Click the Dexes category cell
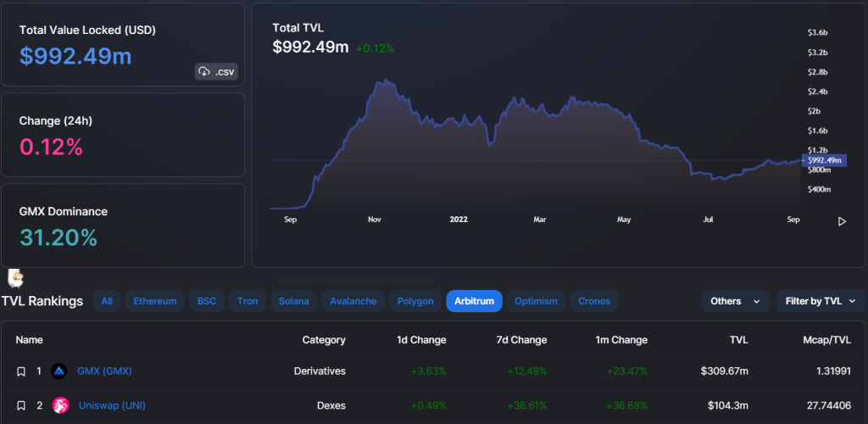Image resolution: width=868 pixels, height=424 pixels. [331, 405]
